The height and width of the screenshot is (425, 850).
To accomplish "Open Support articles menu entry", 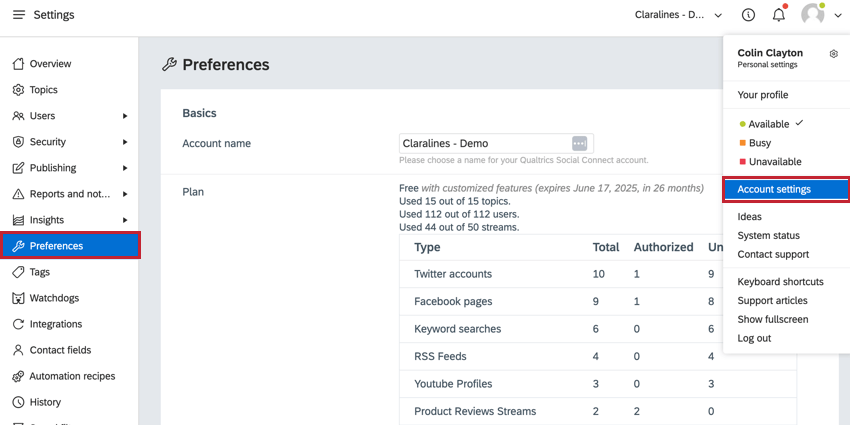I will click(772, 301).
